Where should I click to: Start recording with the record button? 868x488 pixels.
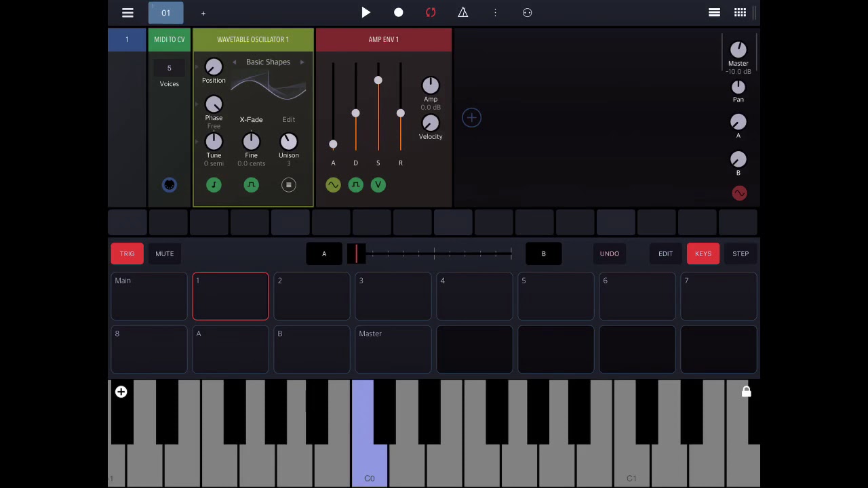(398, 13)
